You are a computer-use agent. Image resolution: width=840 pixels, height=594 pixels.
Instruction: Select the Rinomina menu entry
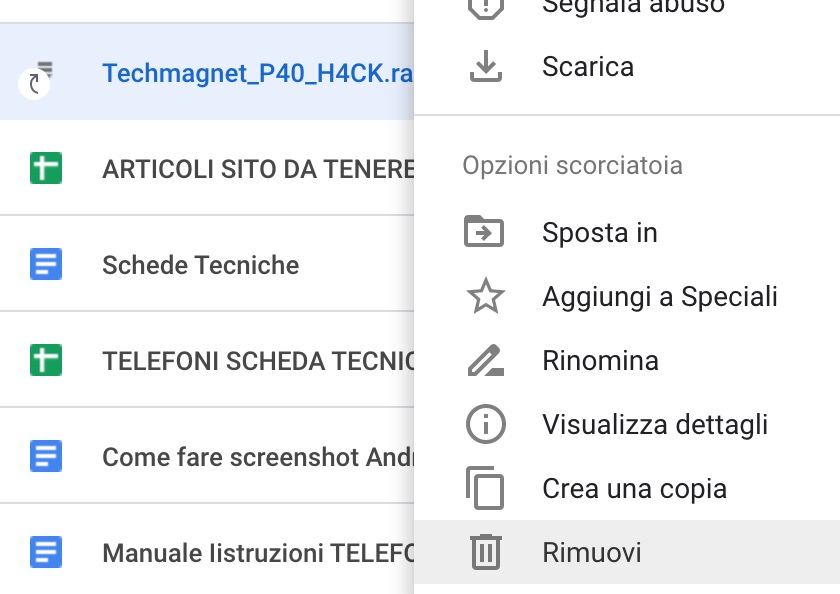(x=600, y=360)
